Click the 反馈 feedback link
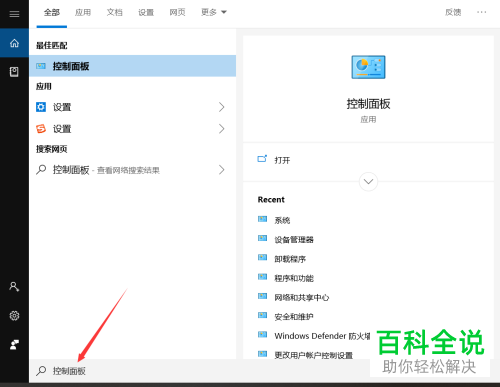This screenshot has width=500, height=387. 453,12
